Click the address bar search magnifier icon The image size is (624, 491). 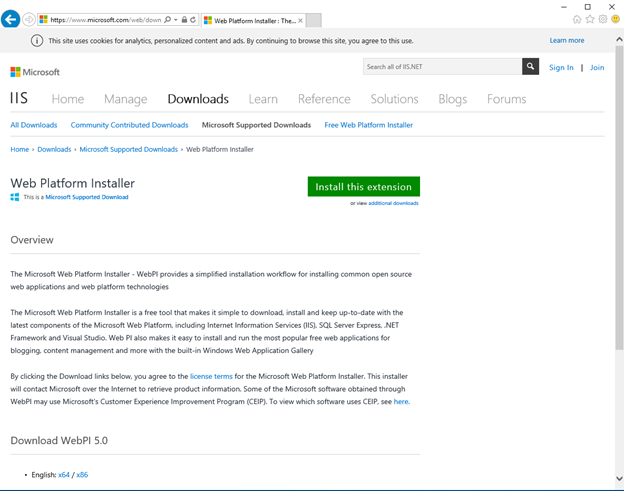[168, 19]
